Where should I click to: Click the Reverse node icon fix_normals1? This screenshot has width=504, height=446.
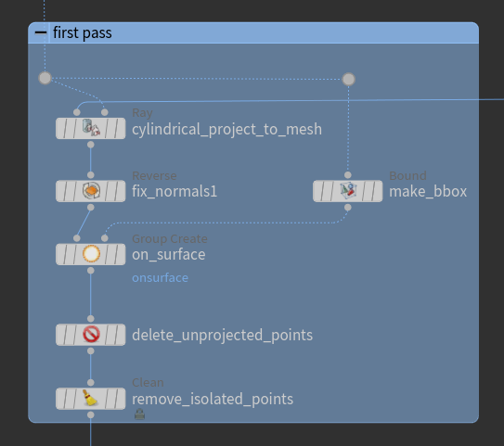point(91,191)
